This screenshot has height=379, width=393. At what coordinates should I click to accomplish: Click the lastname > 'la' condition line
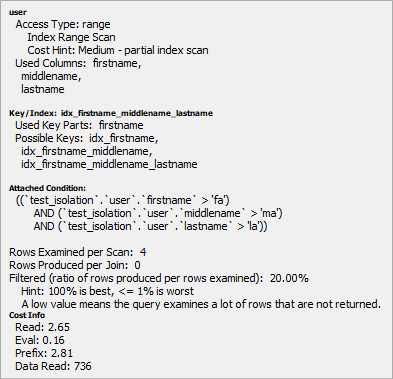[150, 226]
